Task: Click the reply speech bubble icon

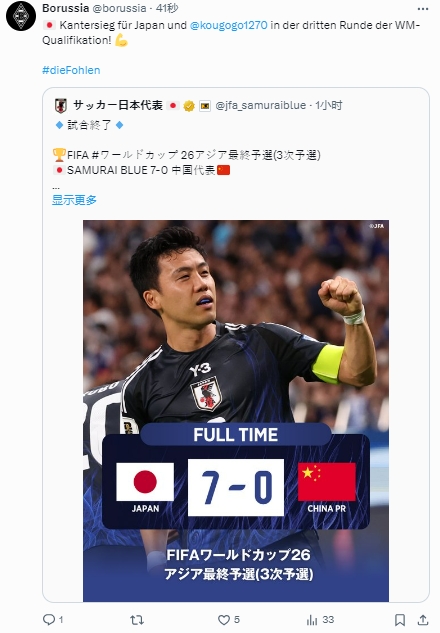Action: (49, 619)
